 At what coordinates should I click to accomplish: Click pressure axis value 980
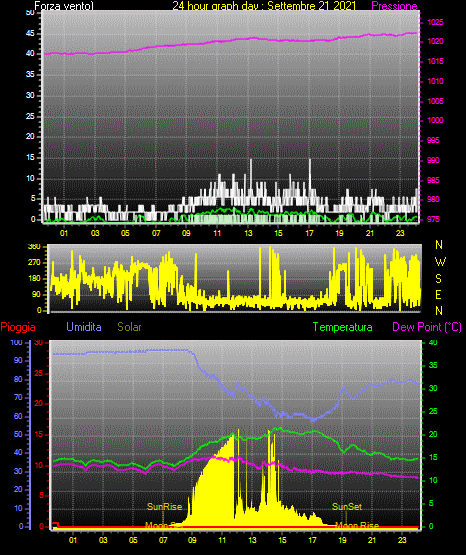pos(433,199)
